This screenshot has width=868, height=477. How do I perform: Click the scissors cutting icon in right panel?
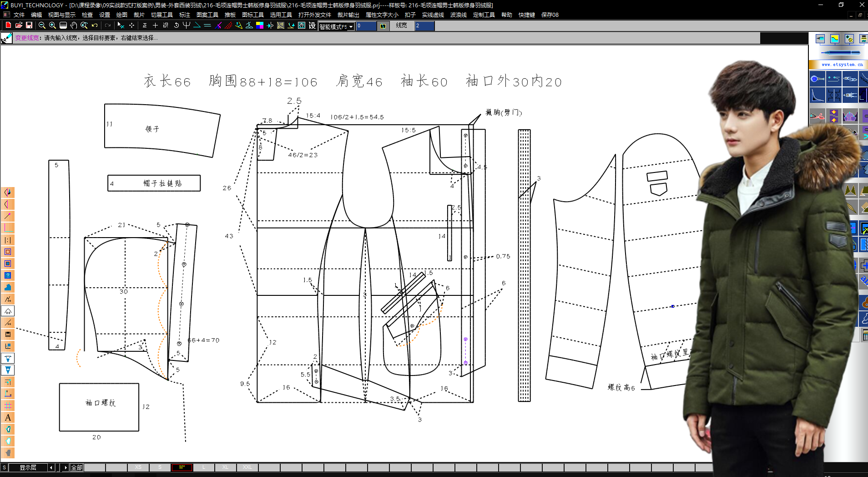tap(818, 116)
